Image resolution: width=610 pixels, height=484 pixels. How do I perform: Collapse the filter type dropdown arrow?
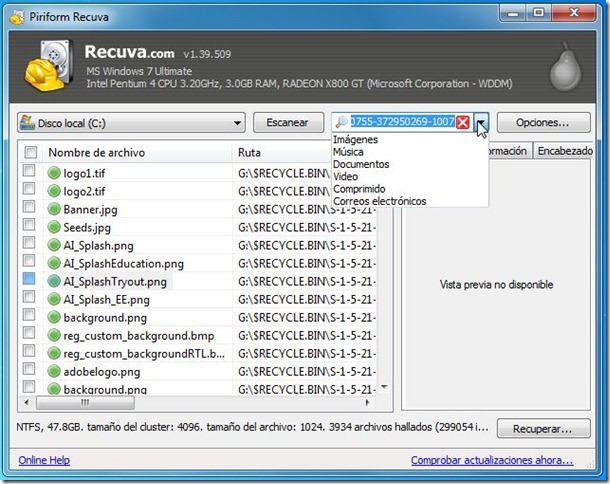pos(481,123)
